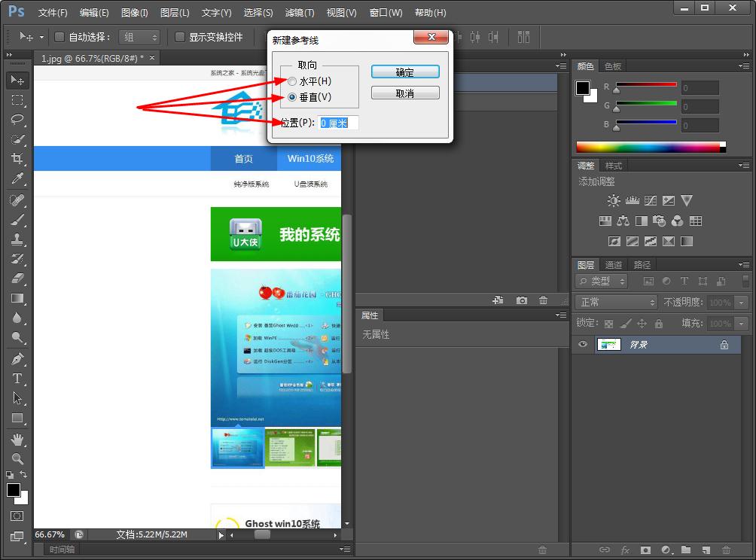This screenshot has width=756, height=560.
Task: Select the Brush tool
Action: coord(17,220)
